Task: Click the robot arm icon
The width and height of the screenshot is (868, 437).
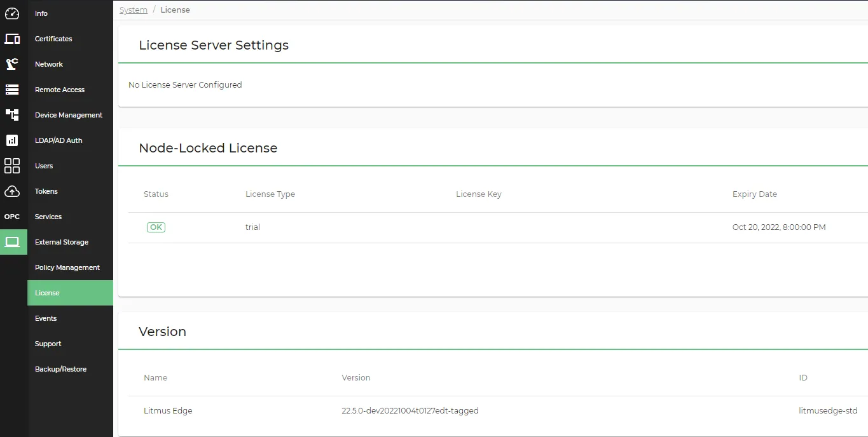Action: [x=12, y=64]
